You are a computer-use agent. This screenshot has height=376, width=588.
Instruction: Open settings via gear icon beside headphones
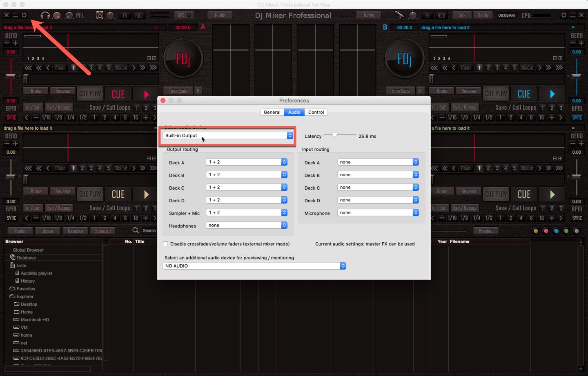click(24, 15)
